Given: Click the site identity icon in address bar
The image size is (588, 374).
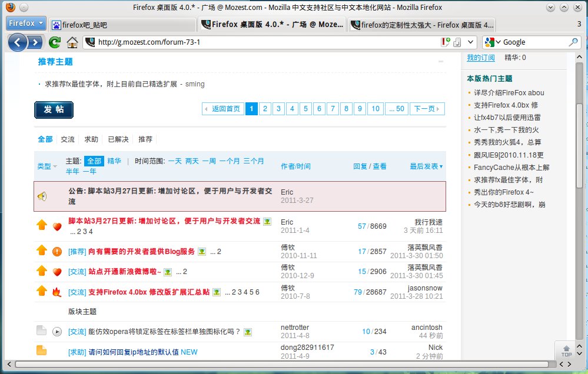Looking at the screenshot, I should coord(90,42).
